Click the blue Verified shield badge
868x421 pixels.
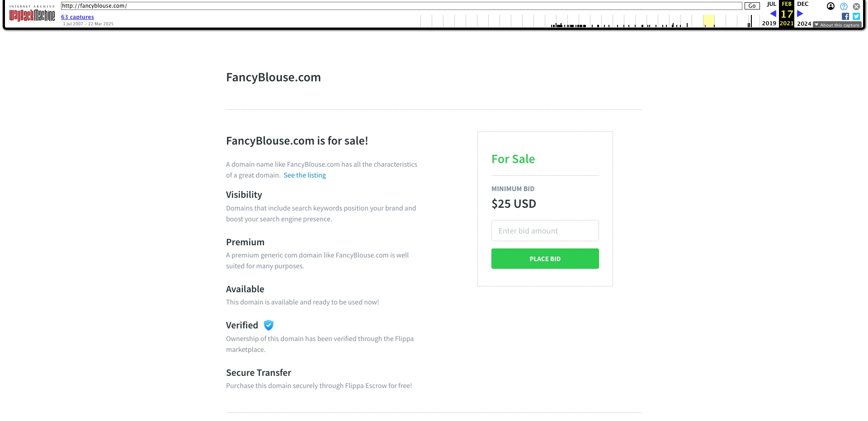269,325
